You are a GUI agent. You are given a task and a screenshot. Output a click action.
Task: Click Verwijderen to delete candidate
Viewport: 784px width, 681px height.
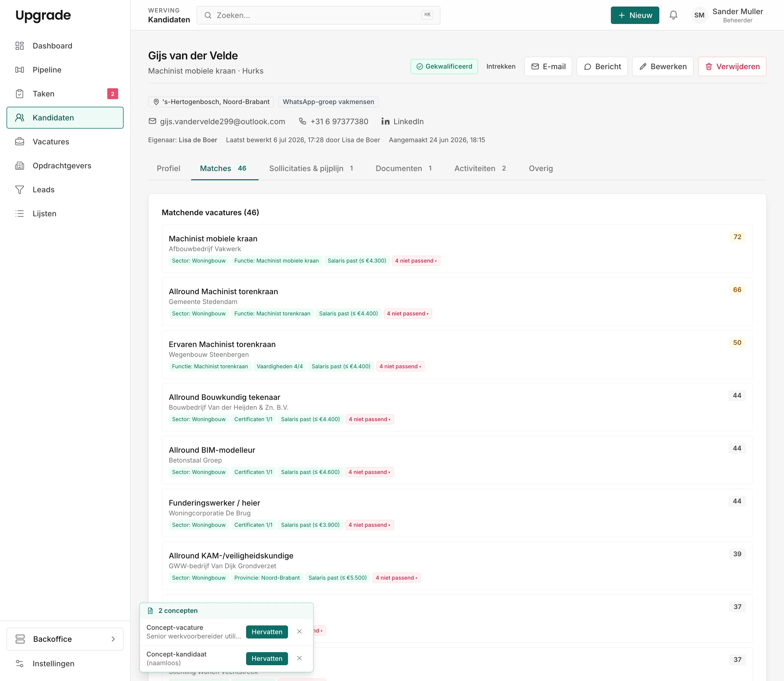click(x=732, y=66)
